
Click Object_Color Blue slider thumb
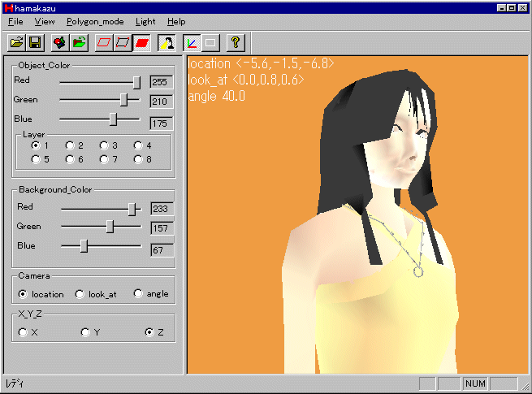click(113, 119)
